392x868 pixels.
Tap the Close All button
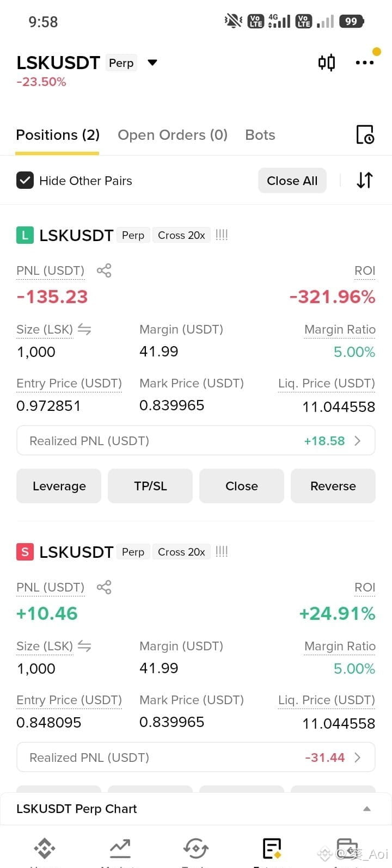coord(292,181)
